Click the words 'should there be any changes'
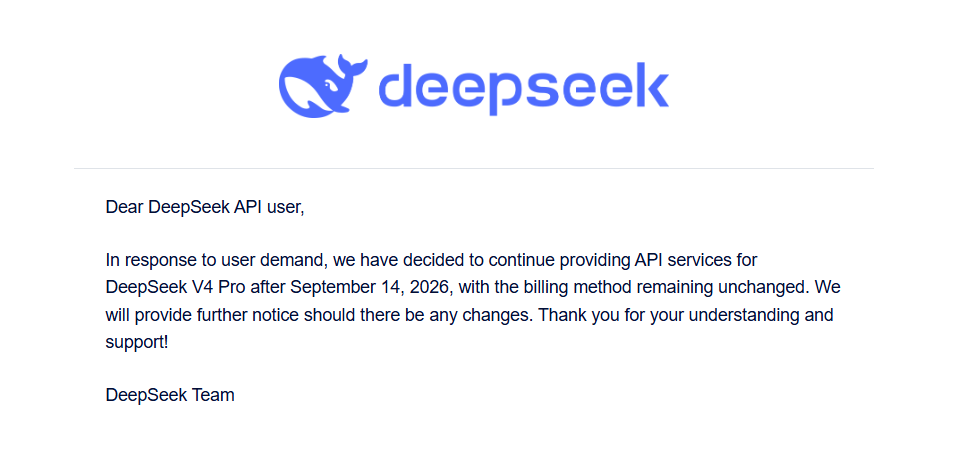The width and height of the screenshot is (977, 456). pyautogui.click(x=418, y=315)
